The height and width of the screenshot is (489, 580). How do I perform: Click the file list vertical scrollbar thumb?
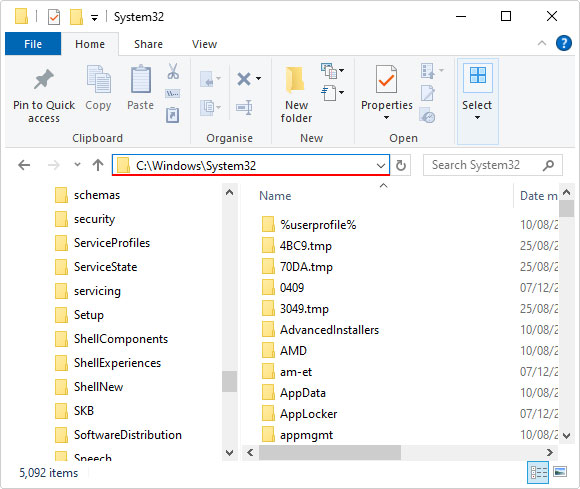coord(566,208)
